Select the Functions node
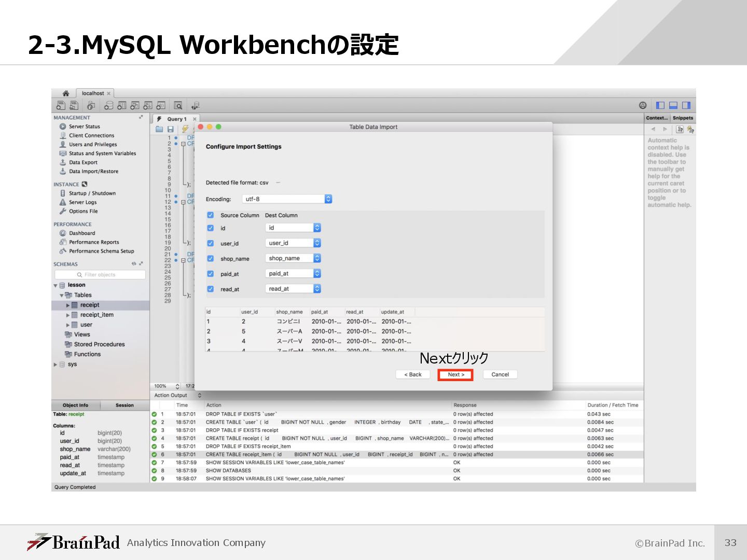 coord(87,354)
